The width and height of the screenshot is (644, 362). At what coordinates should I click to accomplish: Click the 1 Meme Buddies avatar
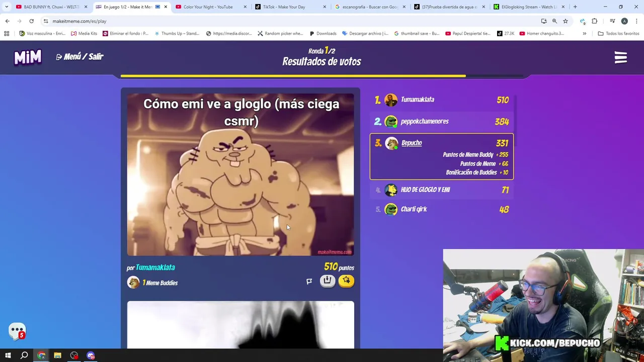(133, 283)
